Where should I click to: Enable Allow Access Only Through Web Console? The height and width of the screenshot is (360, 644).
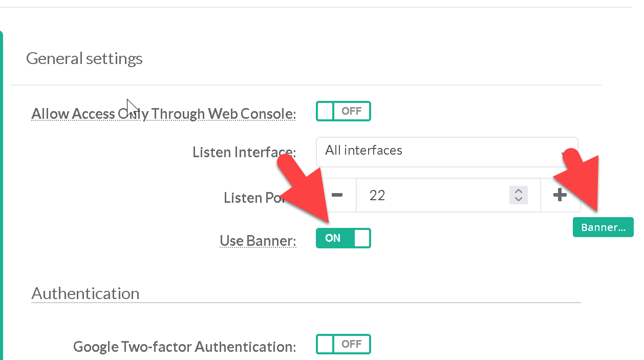coord(343,111)
